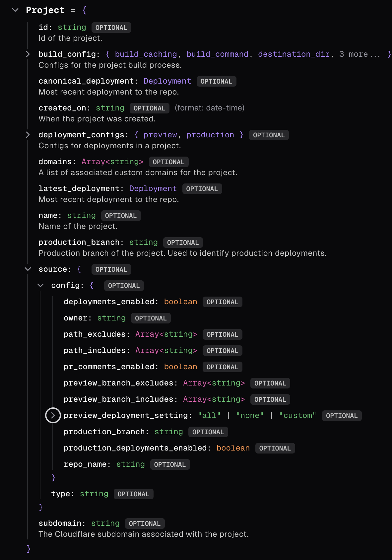The width and height of the screenshot is (392, 560).
Task: Click the preview link in deployment_configs
Action: (x=160, y=135)
